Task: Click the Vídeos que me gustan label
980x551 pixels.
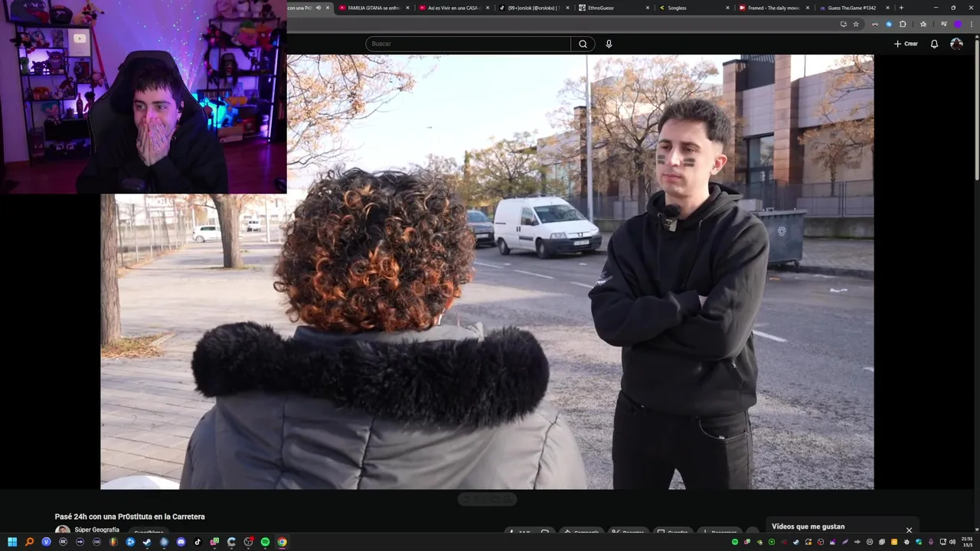Action: [x=808, y=527]
